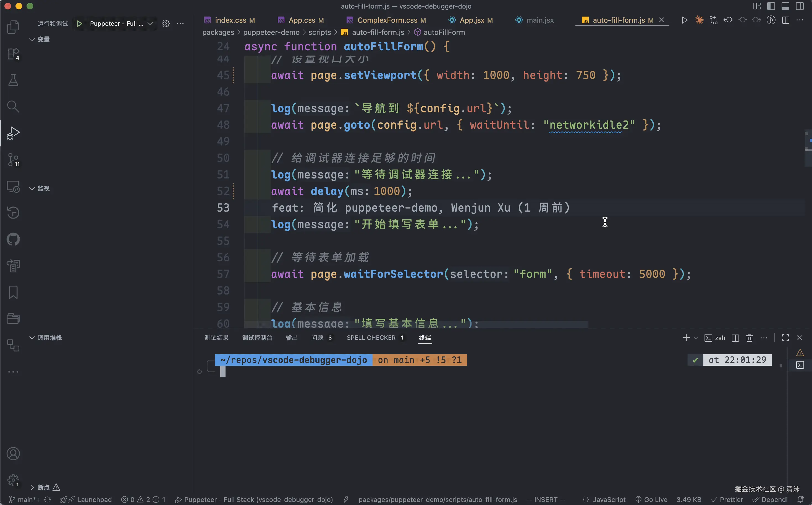Toggle the bottom panel layout button
Image resolution: width=812 pixels, height=505 pixels.
(785, 6)
